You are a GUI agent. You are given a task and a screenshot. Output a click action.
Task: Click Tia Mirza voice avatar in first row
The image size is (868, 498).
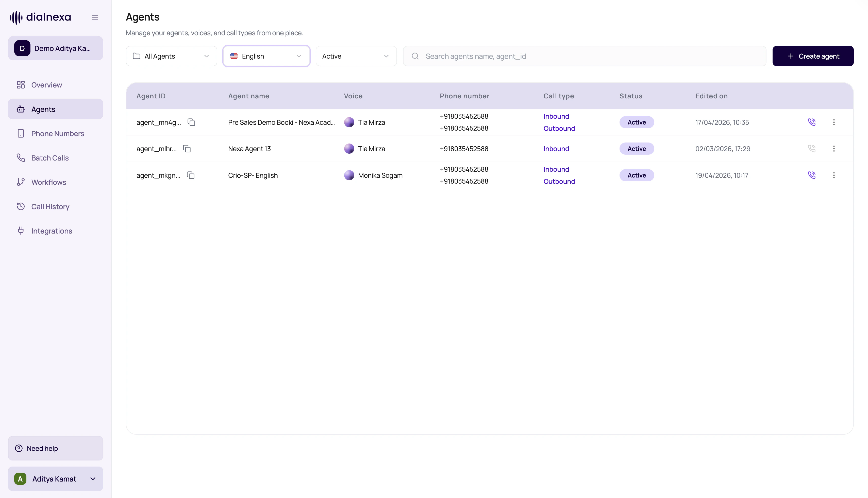click(x=349, y=122)
